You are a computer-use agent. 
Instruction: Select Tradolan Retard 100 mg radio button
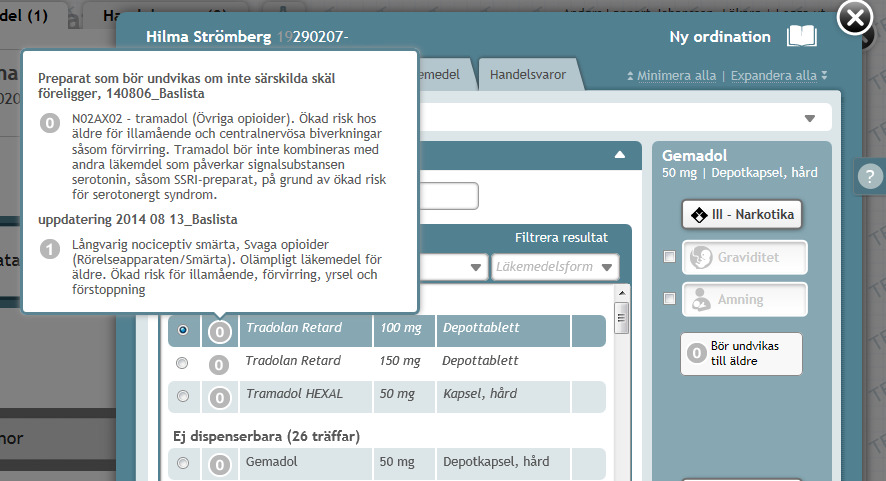tap(183, 330)
